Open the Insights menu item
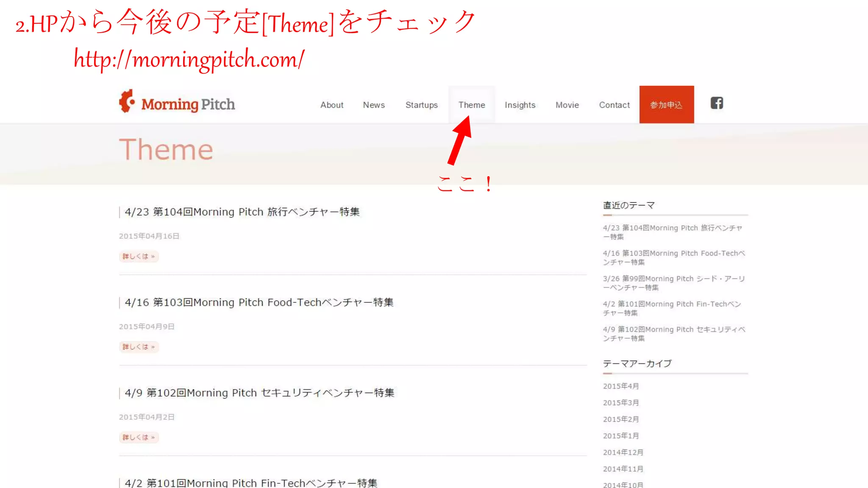The width and height of the screenshot is (868, 488). [520, 105]
